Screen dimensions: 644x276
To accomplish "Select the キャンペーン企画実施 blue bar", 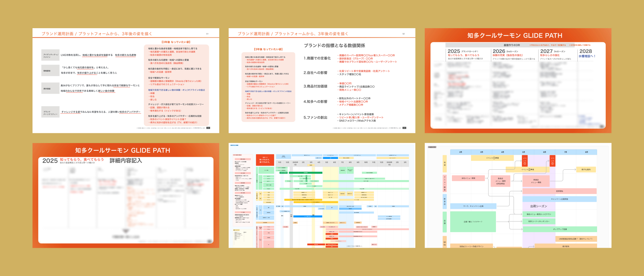I will coord(560,199).
